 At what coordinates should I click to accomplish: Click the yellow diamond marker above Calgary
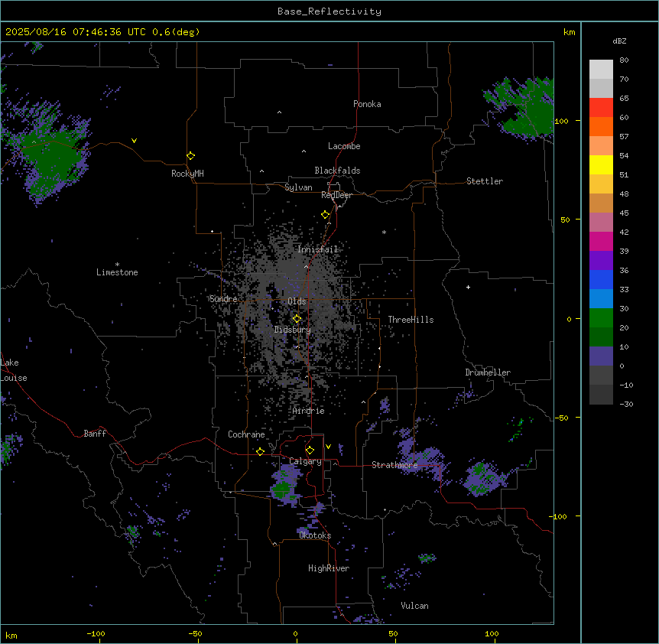(x=310, y=450)
